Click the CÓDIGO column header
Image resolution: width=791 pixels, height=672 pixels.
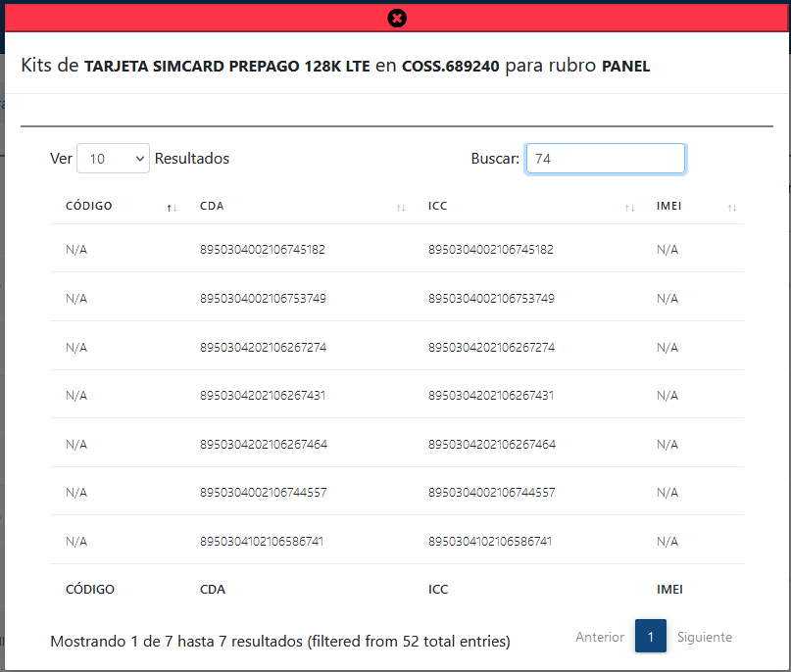(x=89, y=207)
